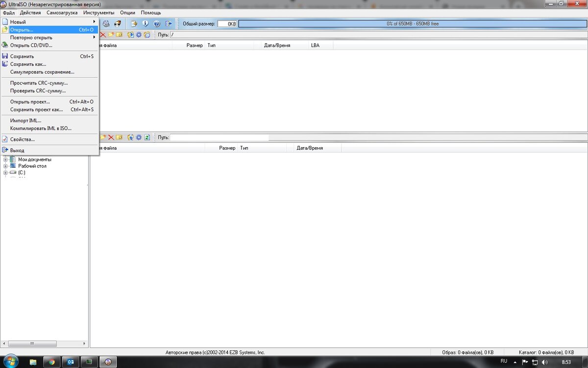Click the gear icon in lower pane toolbar
This screenshot has height=368, width=588.
point(139,137)
